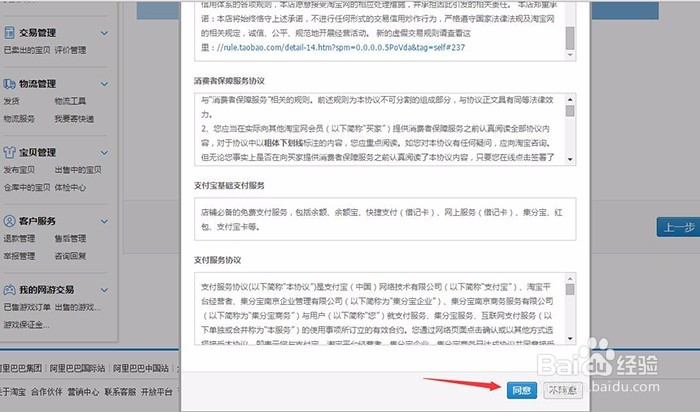Screen dimensions: 700x412
Task: Open 阿里巴巴中国站 footer link
Action: point(141,368)
